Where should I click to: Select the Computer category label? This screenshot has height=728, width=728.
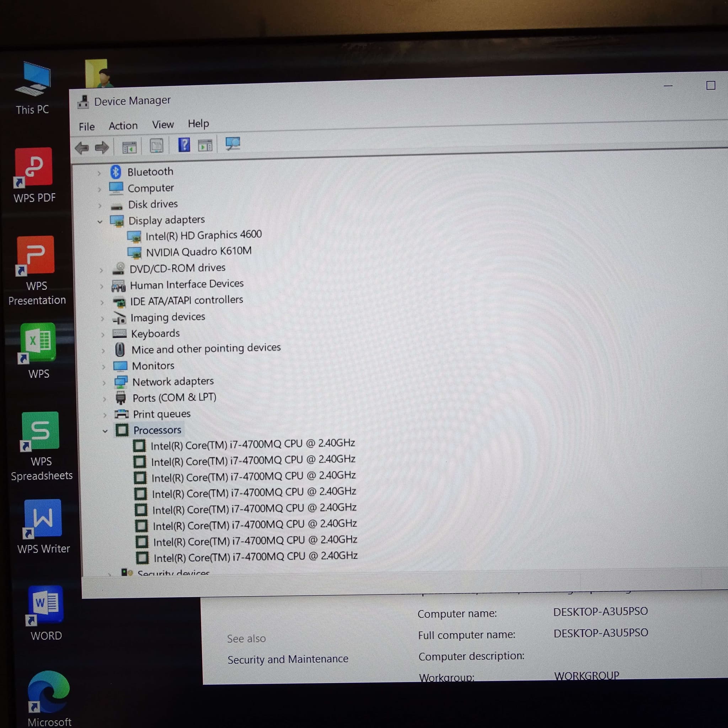(151, 188)
